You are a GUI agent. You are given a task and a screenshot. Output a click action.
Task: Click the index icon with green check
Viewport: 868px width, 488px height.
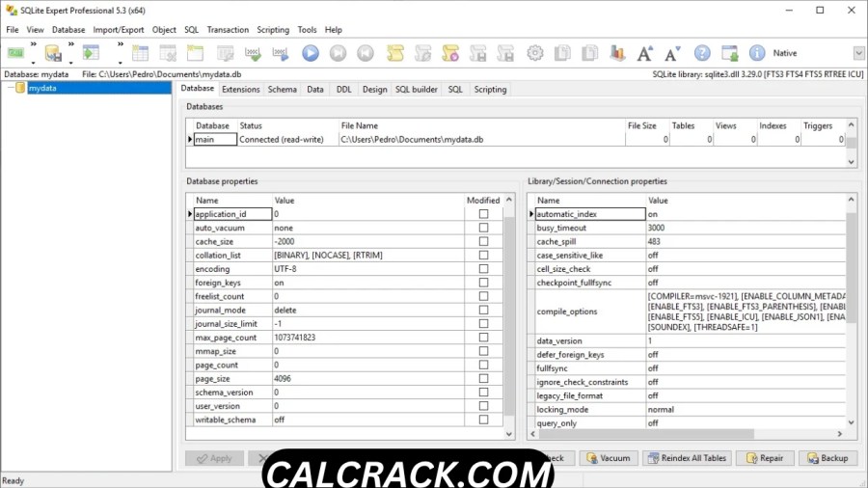point(253,53)
